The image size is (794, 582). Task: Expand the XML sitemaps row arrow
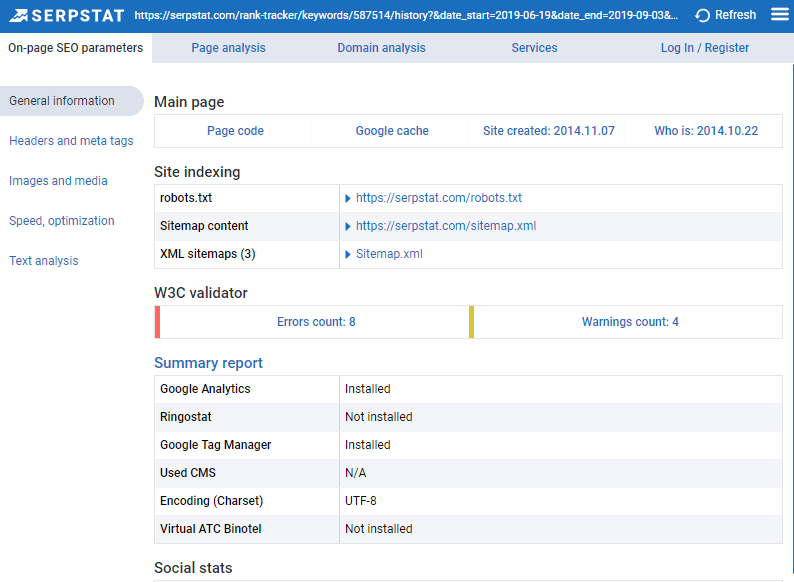348,254
